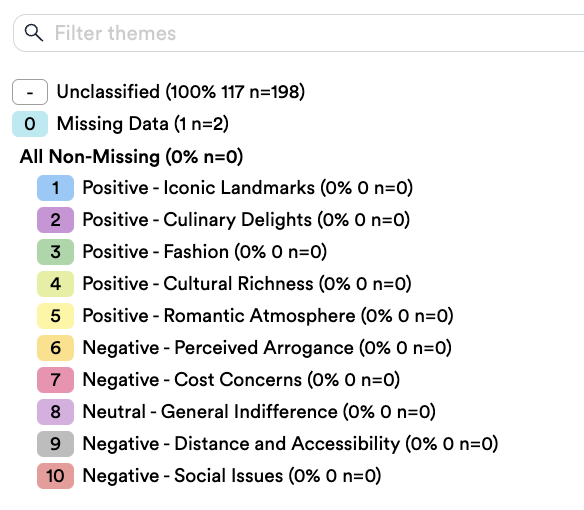The image size is (584, 510).
Task: Click the orange badge numbered 6
Action: point(55,348)
